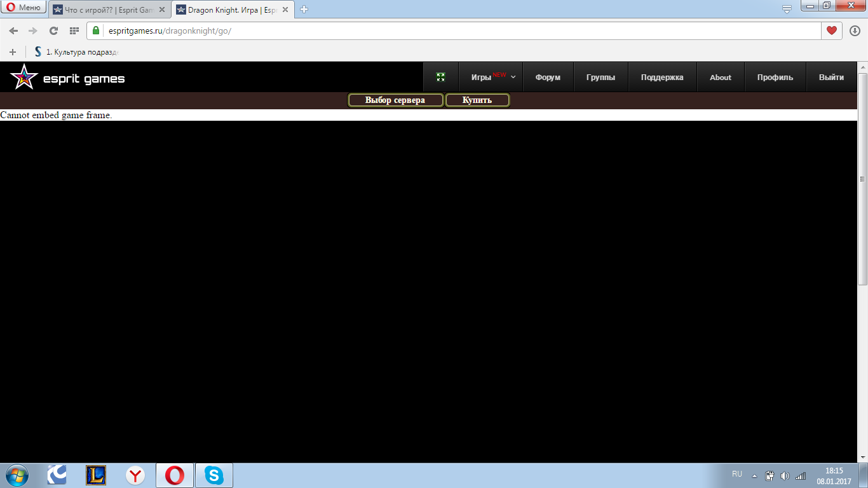Reload the page with the refresh icon
The height and width of the screenshot is (488, 868).
[53, 30]
